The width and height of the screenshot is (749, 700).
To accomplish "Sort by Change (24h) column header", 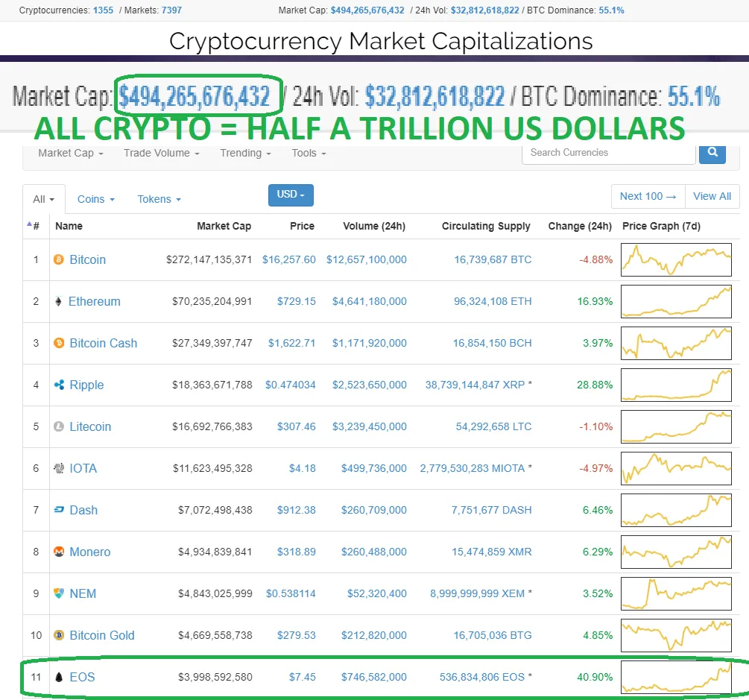I will [x=580, y=226].
